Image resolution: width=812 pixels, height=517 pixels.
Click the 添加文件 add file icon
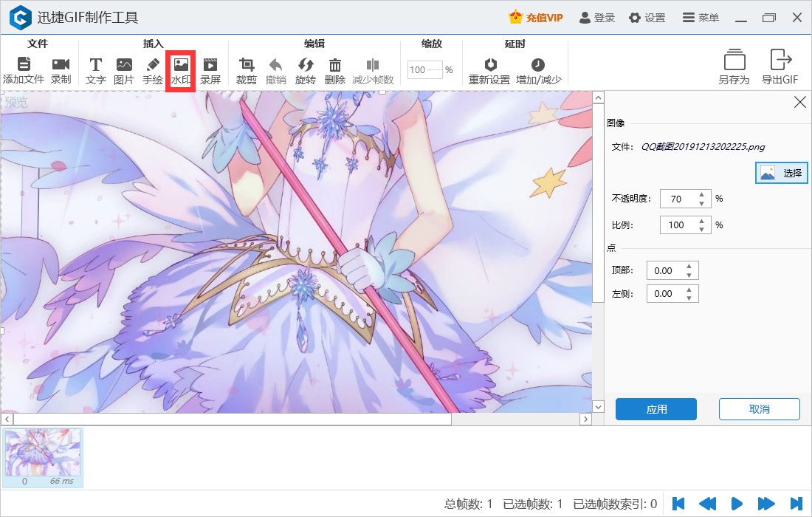point(24,64)
